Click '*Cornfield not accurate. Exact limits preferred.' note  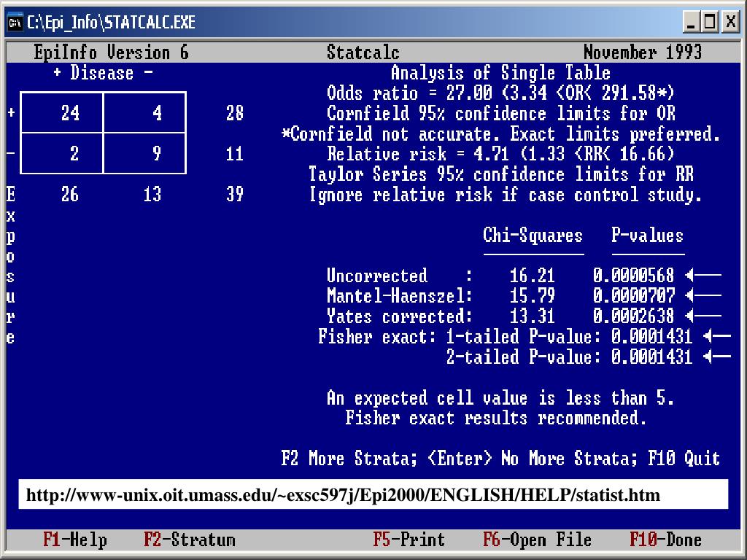pos(500,133)
